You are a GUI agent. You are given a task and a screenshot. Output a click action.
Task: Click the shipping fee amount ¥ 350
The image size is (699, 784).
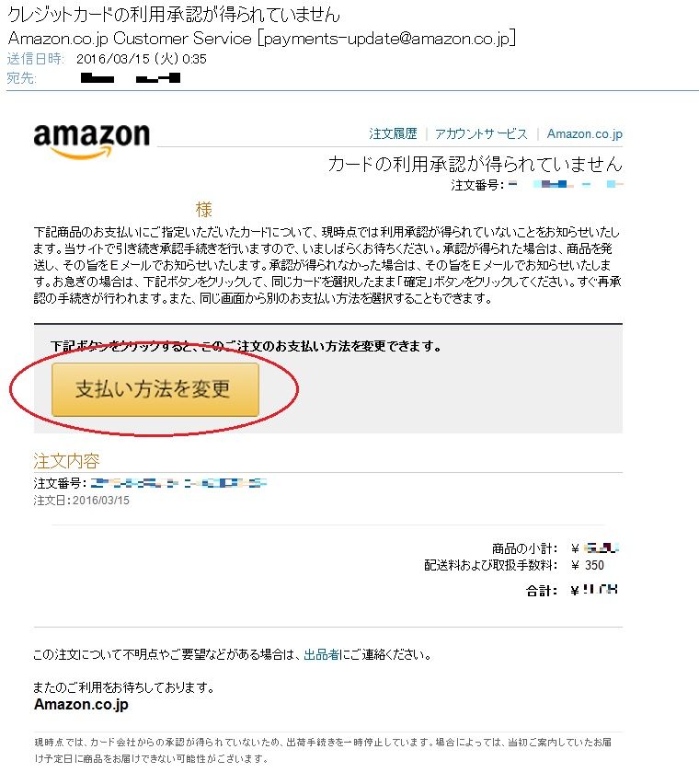[588, 565]
